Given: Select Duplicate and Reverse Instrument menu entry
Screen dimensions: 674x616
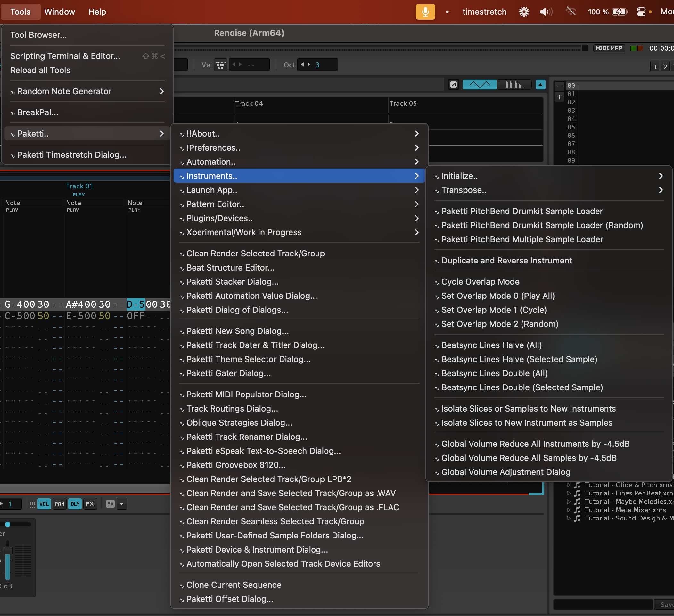Looking at the screenshot, I should [506, 261].
